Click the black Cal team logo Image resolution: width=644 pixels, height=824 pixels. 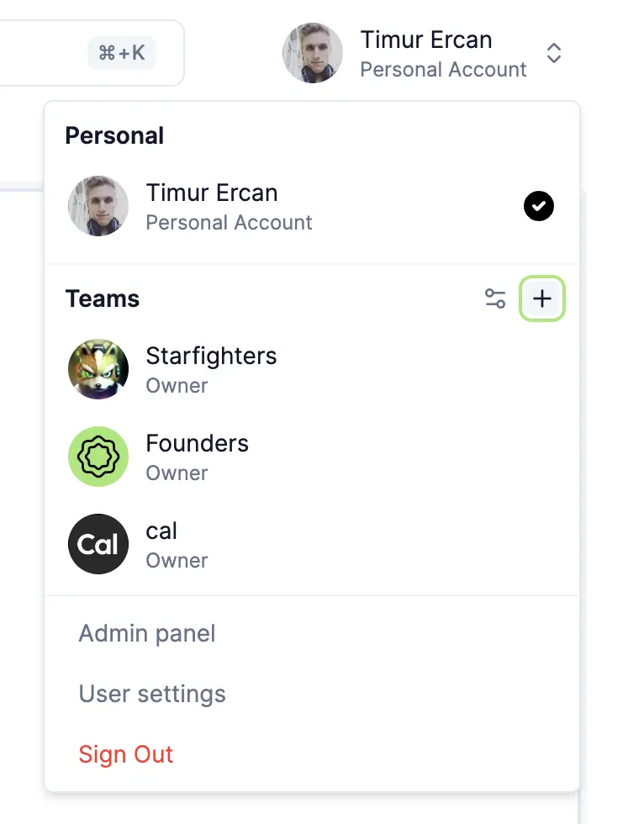pyautogui.click(x=98, y=544)
